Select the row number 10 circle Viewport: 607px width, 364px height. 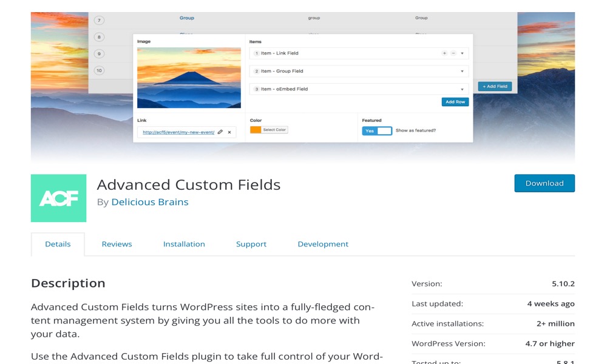pyautogui.click(x=99, y=70)
